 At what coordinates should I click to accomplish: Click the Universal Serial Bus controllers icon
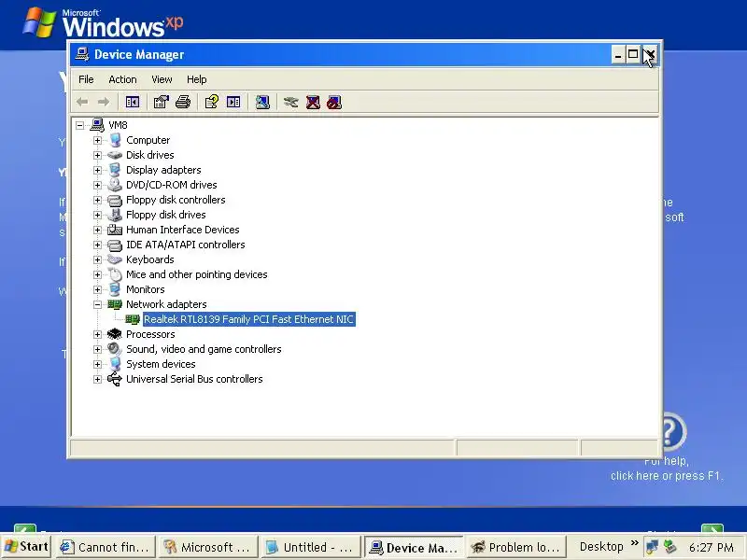click(115, 379)
